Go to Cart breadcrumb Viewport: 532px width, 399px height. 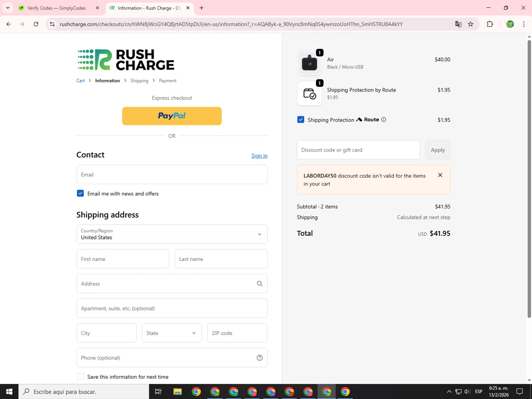pos(81,81)
